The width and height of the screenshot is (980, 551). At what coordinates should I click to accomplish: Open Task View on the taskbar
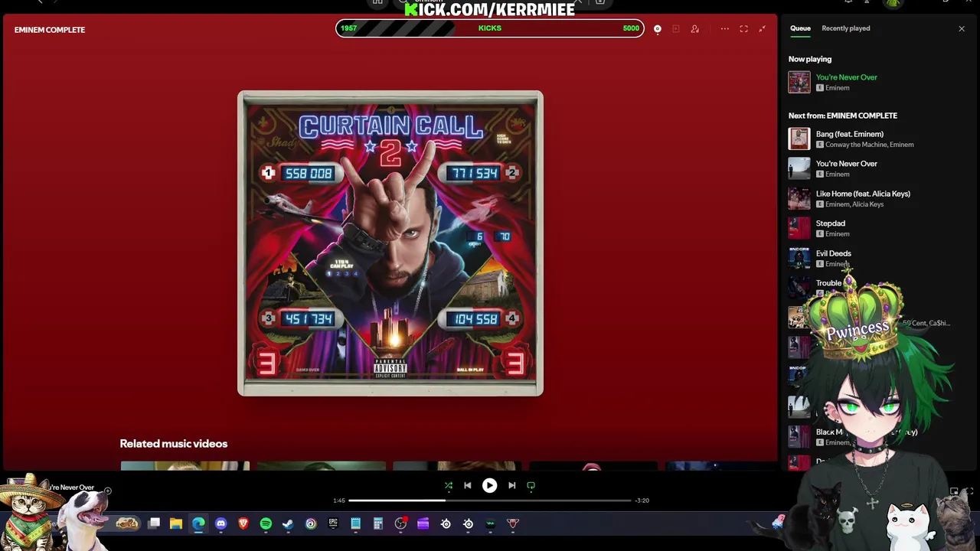click(154, 523)
